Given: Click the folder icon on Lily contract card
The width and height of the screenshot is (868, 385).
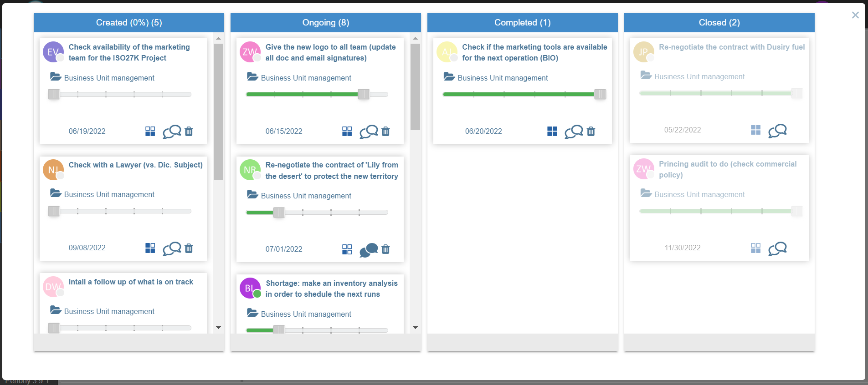Looking at the screenshot, I should click(x=252, y=195).
